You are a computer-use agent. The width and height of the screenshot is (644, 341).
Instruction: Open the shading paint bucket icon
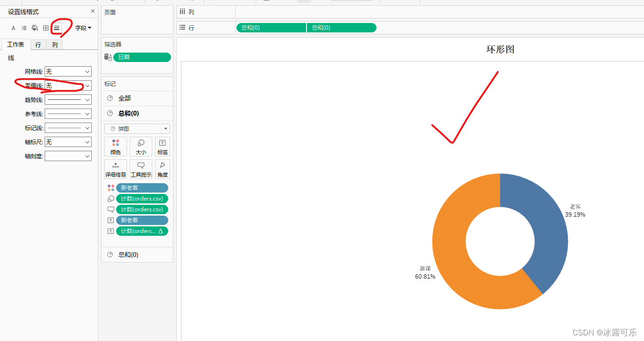(35, 28)
